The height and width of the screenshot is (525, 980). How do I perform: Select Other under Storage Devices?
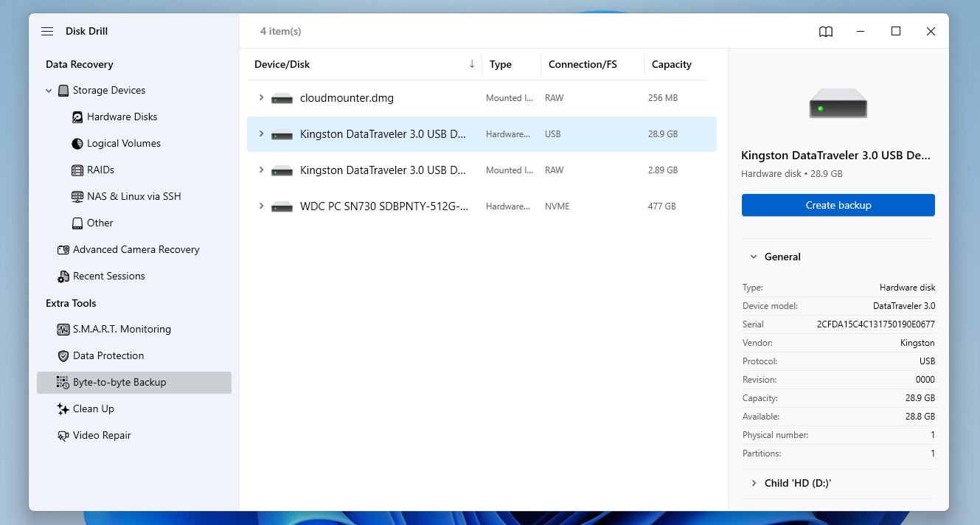click(x=100, y=223)
